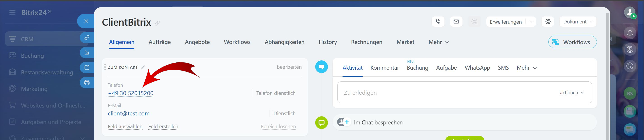This screenshot has height=140, width=644.
Task: Copy the link using the chain side button
Action: [x=87, y=38]
